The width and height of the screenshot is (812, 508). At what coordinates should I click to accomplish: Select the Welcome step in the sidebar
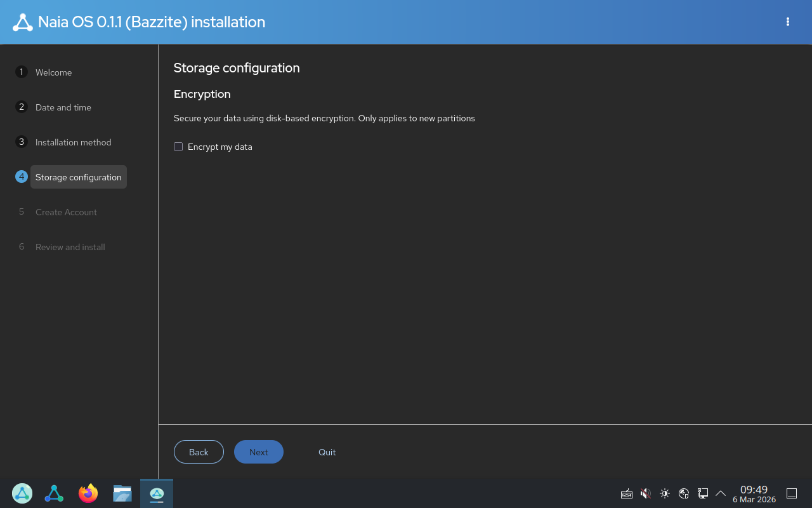tap(54, 72)
